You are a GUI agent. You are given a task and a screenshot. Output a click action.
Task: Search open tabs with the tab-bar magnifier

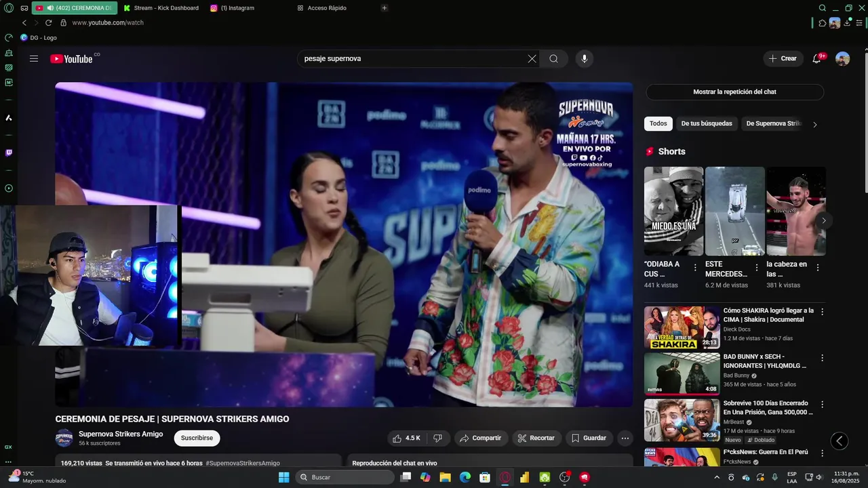[823, 8]
